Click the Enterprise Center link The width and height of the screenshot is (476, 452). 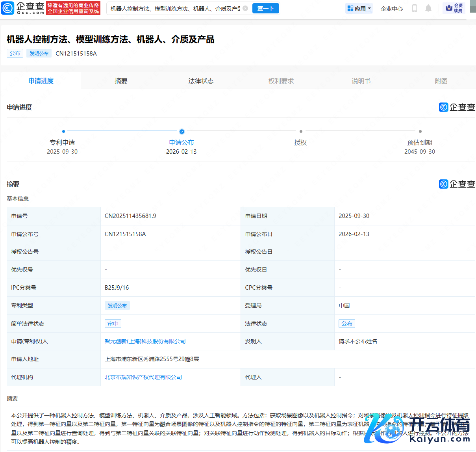point(391,8)
